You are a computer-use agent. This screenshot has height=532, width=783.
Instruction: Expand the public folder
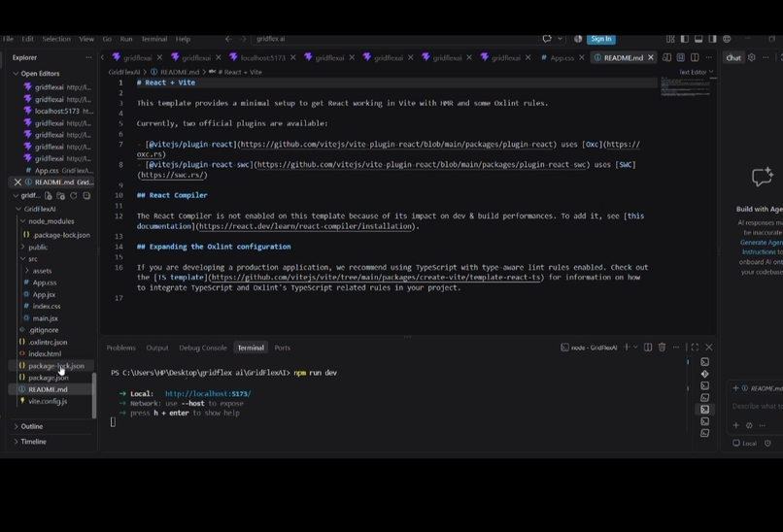pos(23,247)
